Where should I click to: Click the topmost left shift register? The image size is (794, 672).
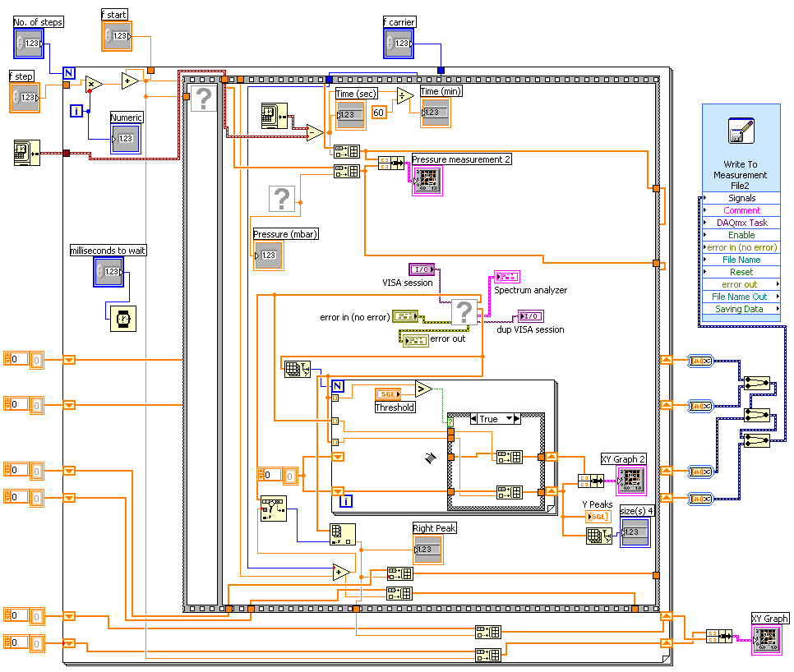click(69, 360)
